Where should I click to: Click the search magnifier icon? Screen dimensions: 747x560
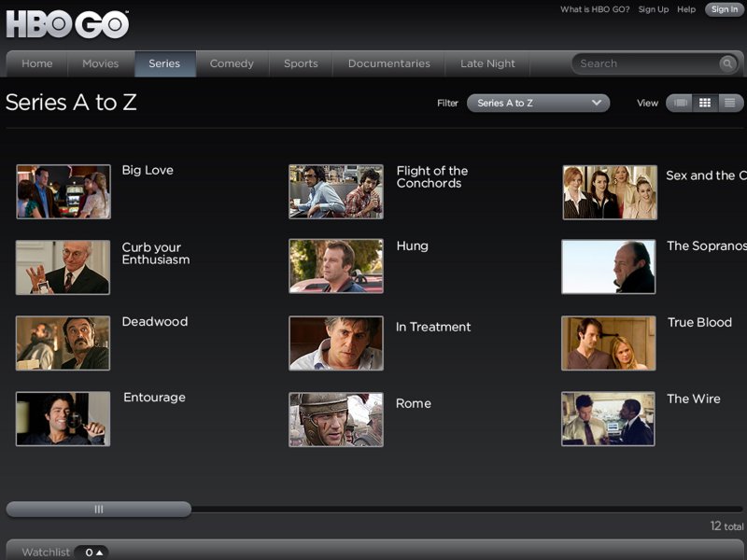(727, 63)
